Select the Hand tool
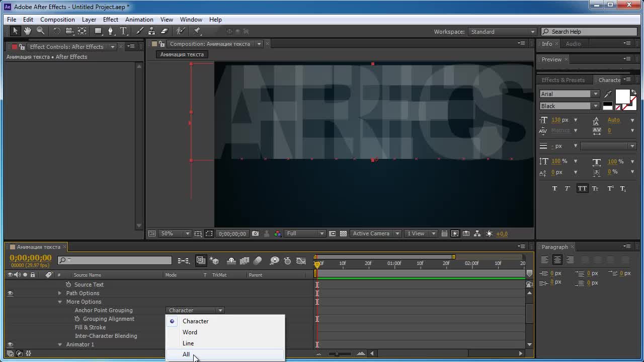 pyautogui.click(x=28, y=31)
